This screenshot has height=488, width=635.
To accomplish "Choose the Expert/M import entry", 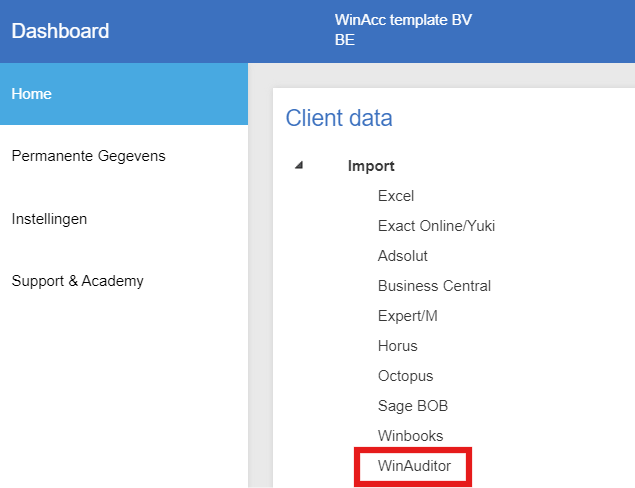I will (407, 316).
